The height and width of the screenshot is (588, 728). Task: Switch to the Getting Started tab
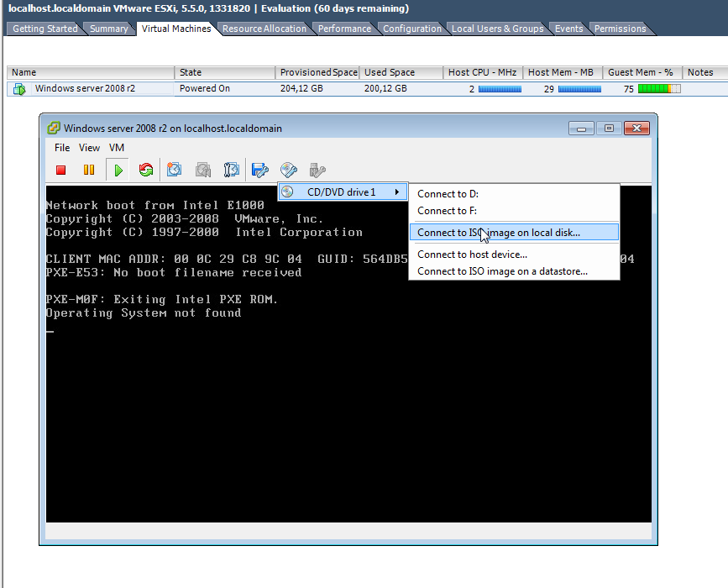pyautogui.click(x=45, y=29)
